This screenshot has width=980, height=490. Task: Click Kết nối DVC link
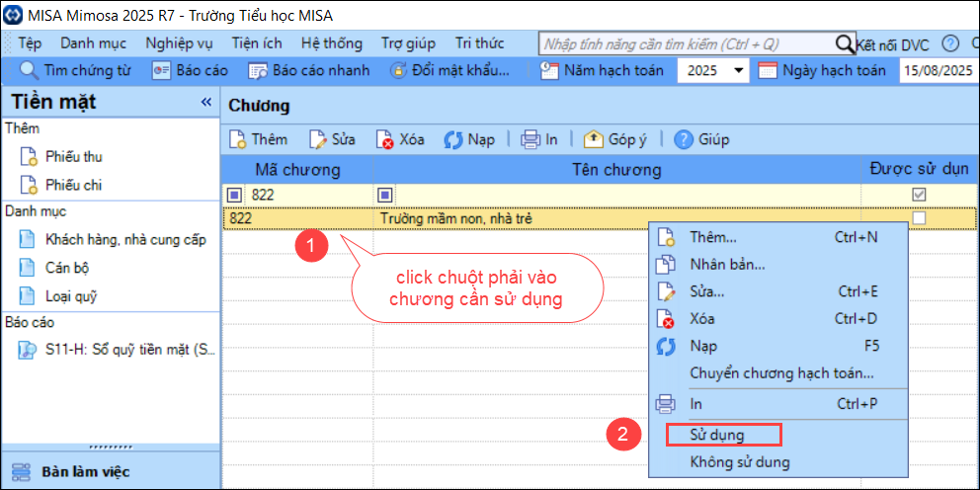point(892,44)
